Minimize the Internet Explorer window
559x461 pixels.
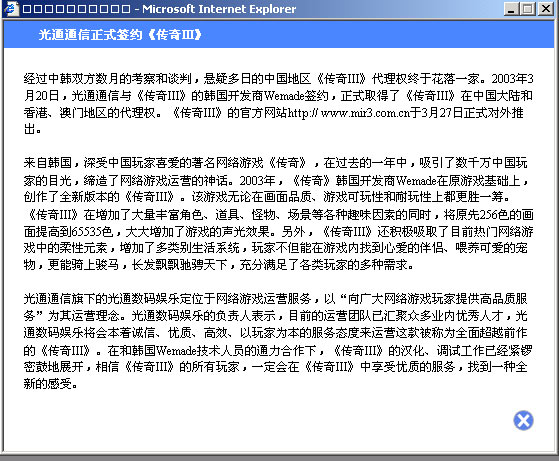(511, 9)
